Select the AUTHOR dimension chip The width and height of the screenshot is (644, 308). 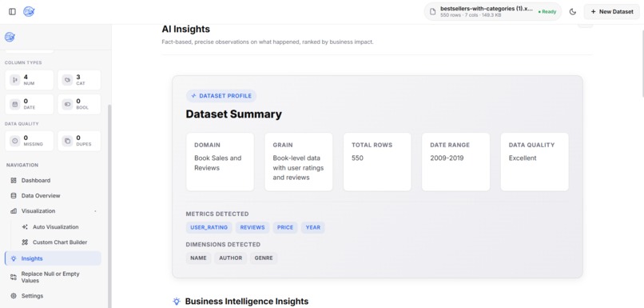pos(230,258)
